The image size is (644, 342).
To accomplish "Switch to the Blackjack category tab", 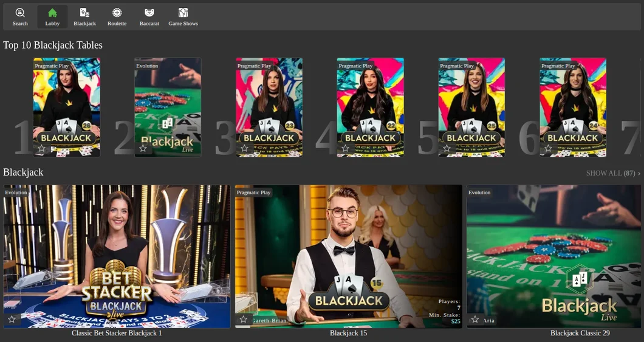I will pos(84,17).
